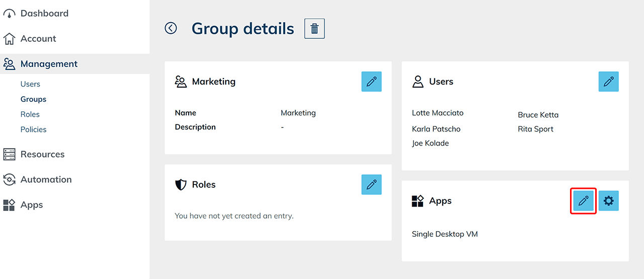This screenshot has height=279, width=644.
Task: Edit the Roles card with pencil
Action: coord(371,185)
